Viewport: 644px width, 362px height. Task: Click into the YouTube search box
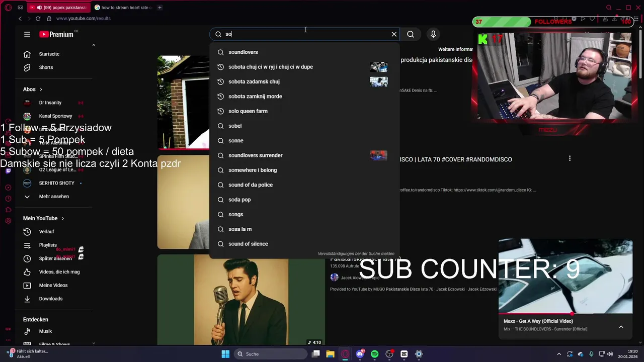coord(304,34)
